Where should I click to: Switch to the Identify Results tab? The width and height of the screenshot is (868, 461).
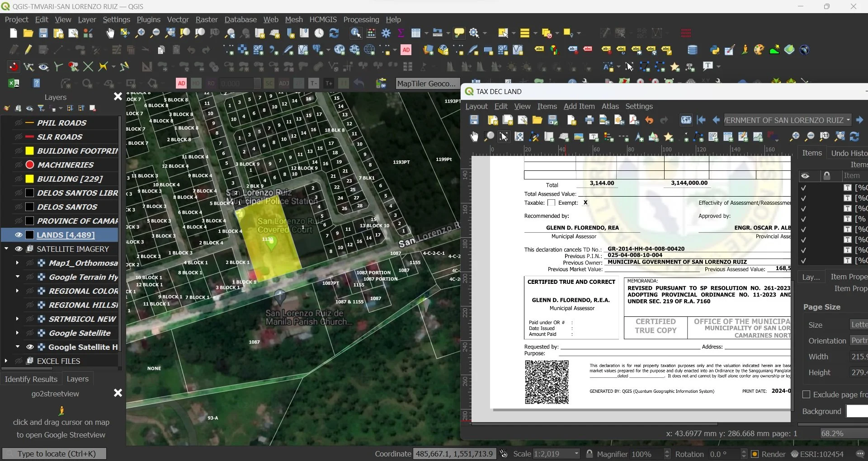[31, 379]
